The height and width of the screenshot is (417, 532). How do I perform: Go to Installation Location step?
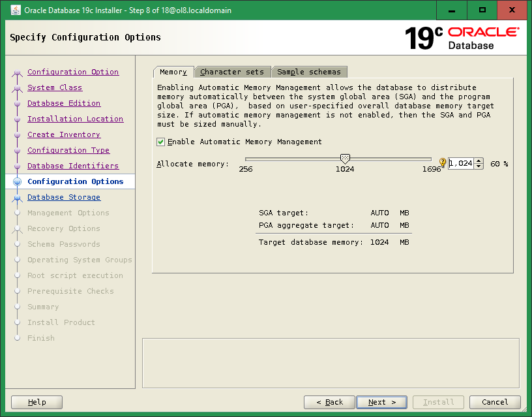76,119
